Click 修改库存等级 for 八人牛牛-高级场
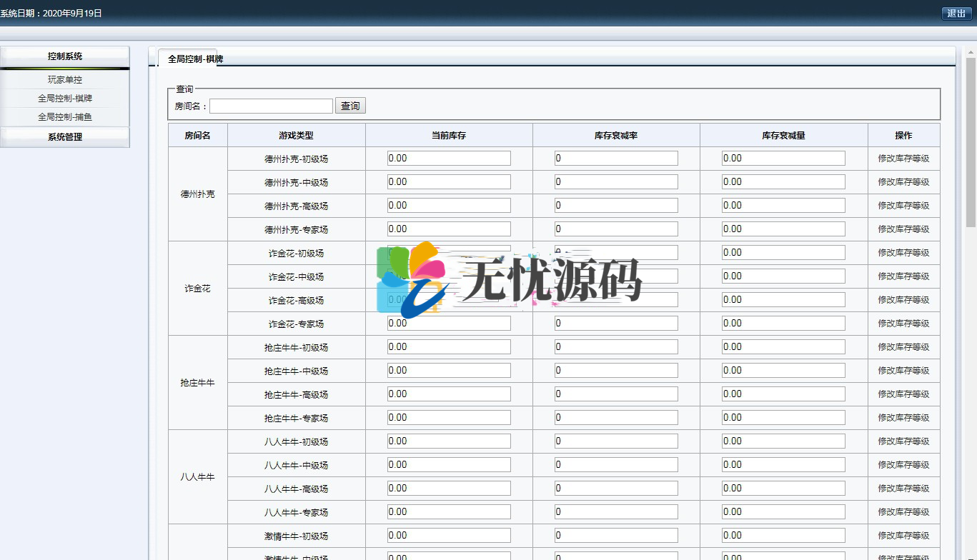The image size is (977, 560). point(903,488)
